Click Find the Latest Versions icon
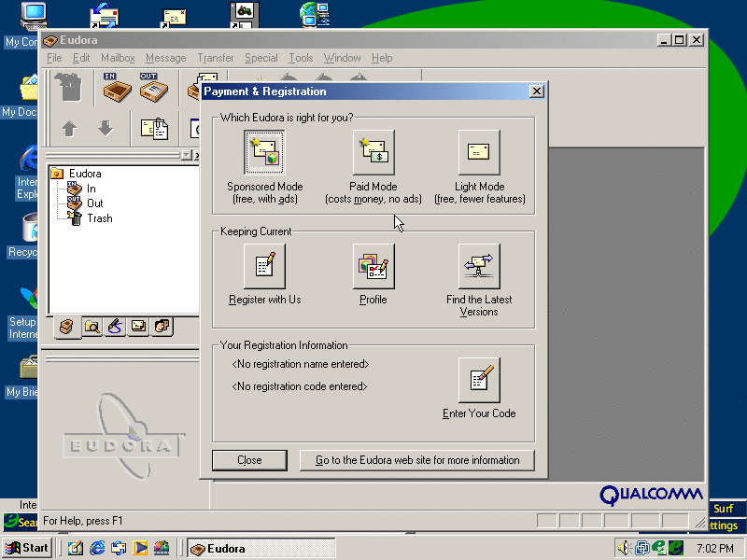 [479, 267]
